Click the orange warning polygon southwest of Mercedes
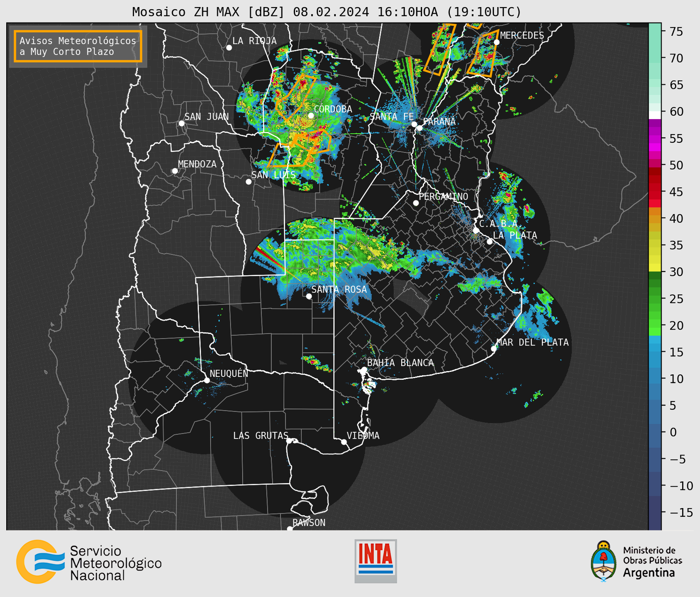 [483, 53]
